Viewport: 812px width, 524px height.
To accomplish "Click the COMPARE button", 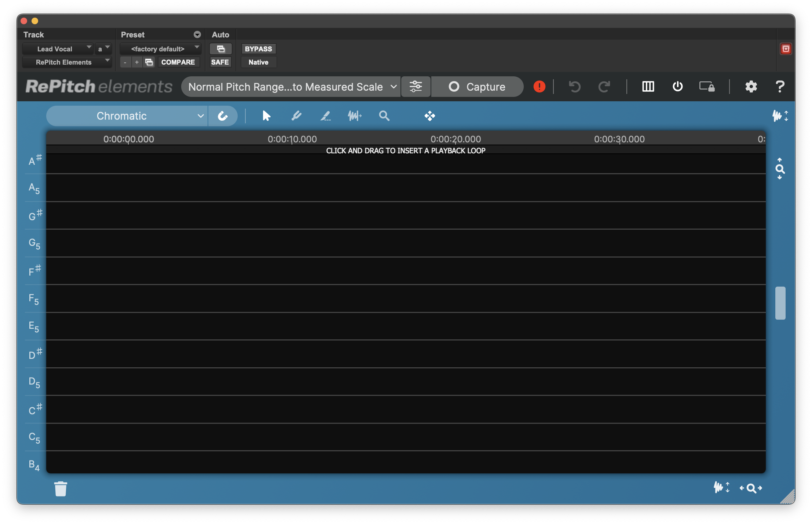I will (178, 62).
